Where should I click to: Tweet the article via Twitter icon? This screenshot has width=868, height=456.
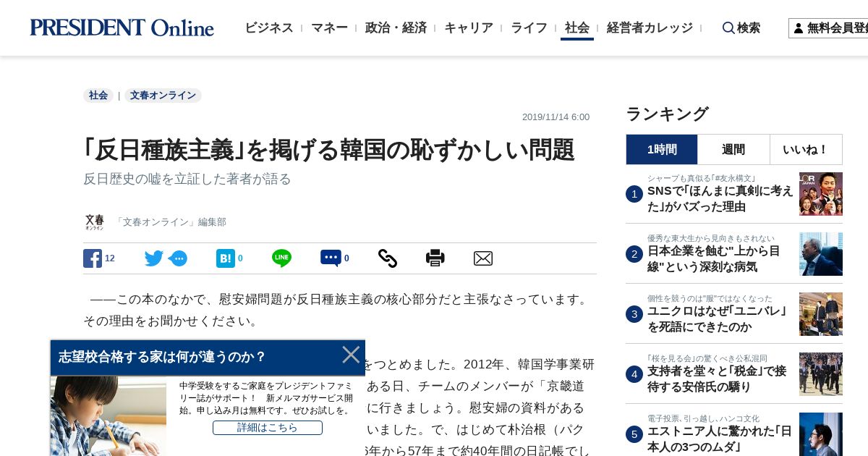click(x=153, y=258)
